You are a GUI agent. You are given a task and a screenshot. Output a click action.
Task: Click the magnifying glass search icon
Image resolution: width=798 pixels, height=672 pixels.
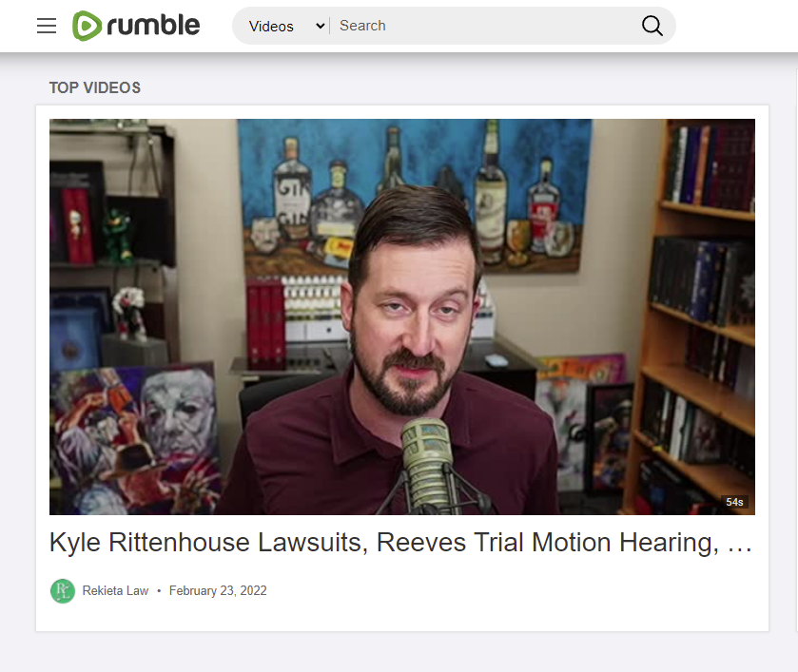652,26
